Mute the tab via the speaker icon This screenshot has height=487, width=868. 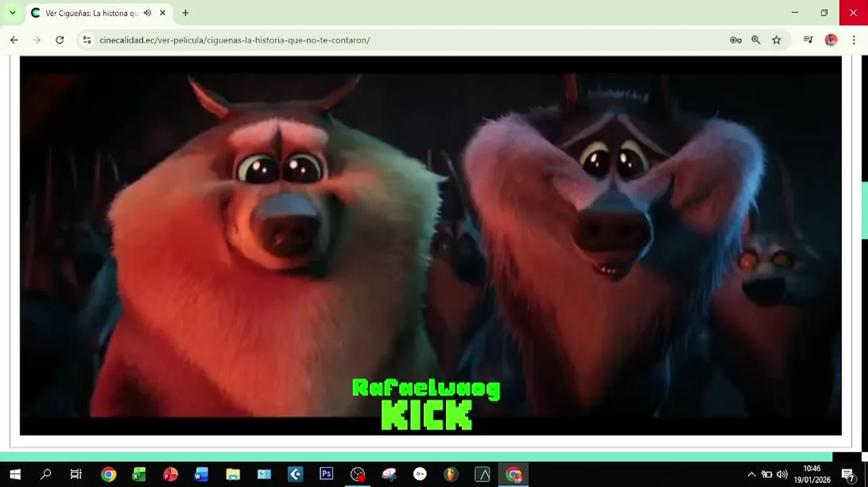[x=147, y=13]
